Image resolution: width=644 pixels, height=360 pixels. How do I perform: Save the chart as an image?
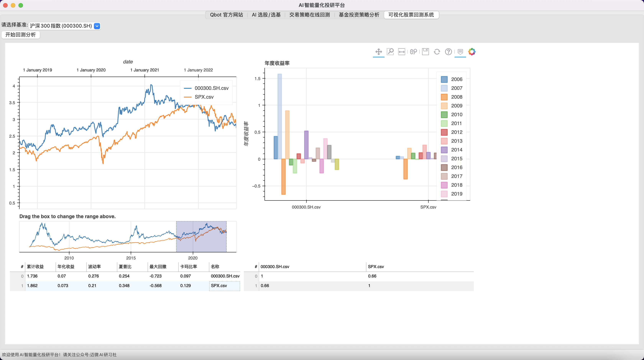[426, 52]
